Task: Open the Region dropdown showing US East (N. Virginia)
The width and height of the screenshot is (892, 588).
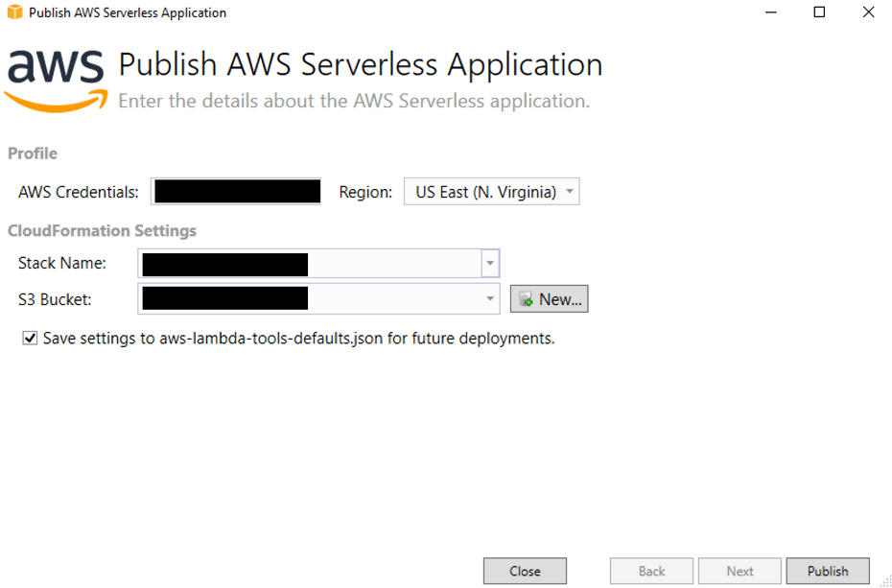Action: pos(491,192)
